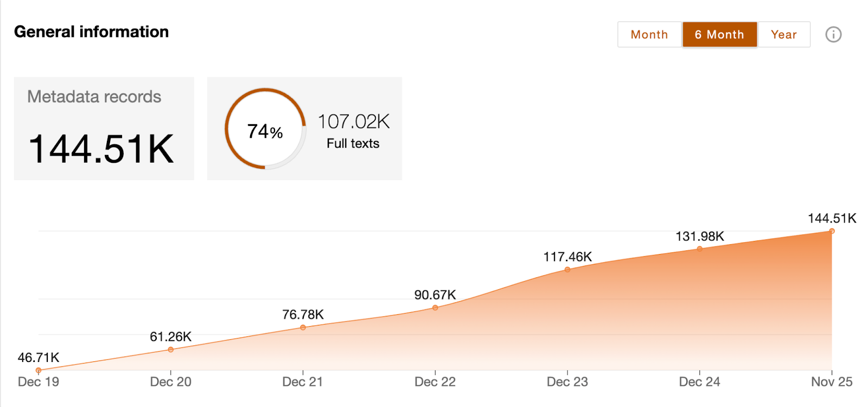Select the Dec 22 axis label

tap(435, 382)
